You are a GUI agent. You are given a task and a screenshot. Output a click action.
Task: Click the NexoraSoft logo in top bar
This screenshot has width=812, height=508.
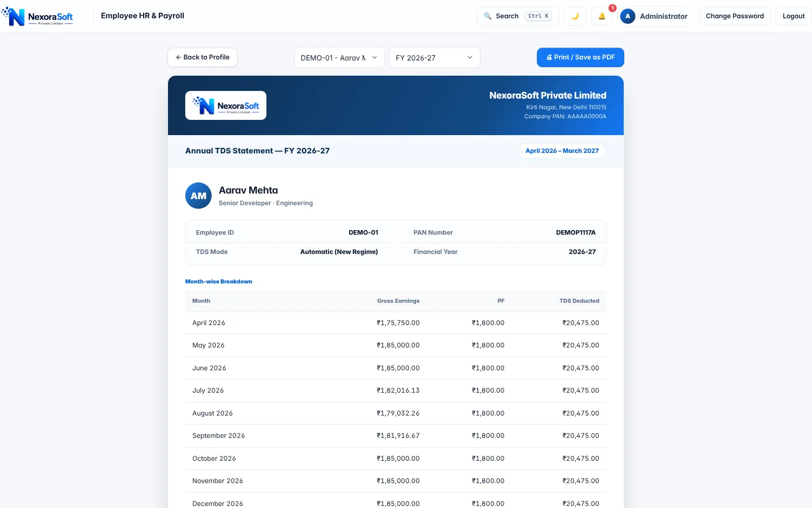[38, 16]
